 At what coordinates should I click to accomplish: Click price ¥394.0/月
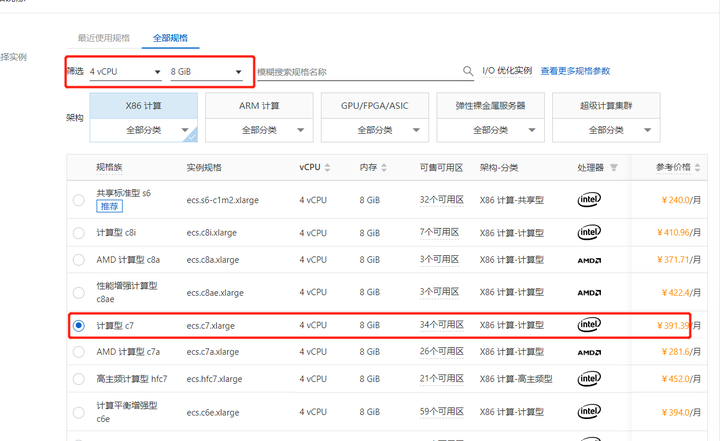coord(681,412)
